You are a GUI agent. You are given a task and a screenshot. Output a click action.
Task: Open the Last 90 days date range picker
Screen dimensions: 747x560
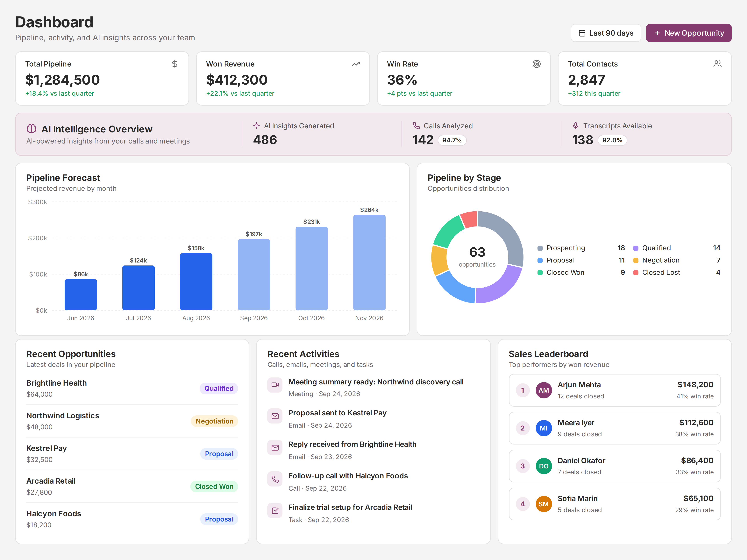[x=606, y=33]
